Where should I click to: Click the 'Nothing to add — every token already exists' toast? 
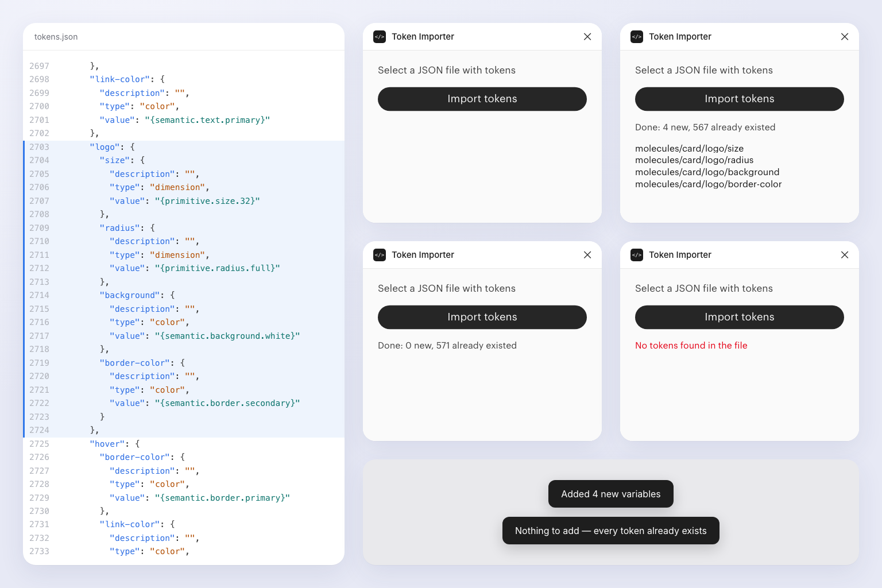611,531
